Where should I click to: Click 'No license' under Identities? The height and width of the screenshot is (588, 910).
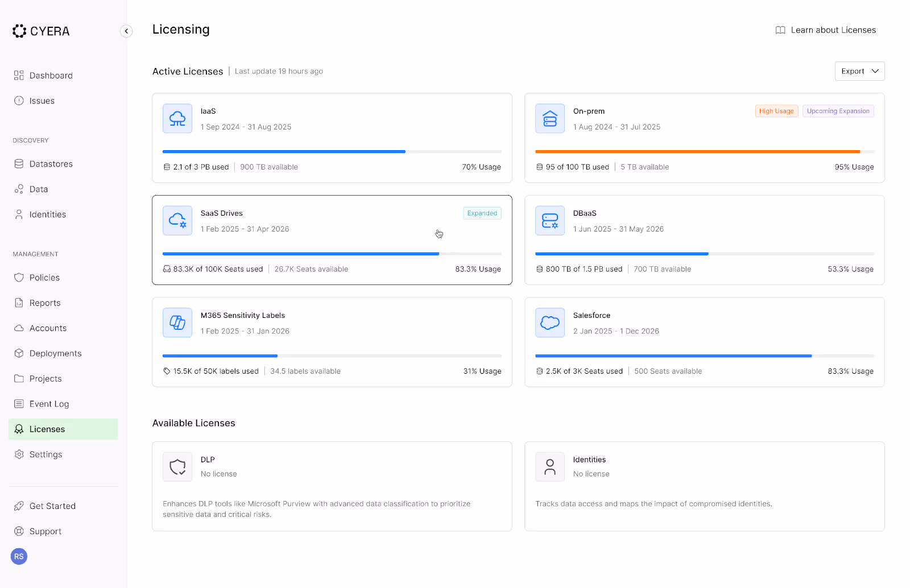pos(591,474)
